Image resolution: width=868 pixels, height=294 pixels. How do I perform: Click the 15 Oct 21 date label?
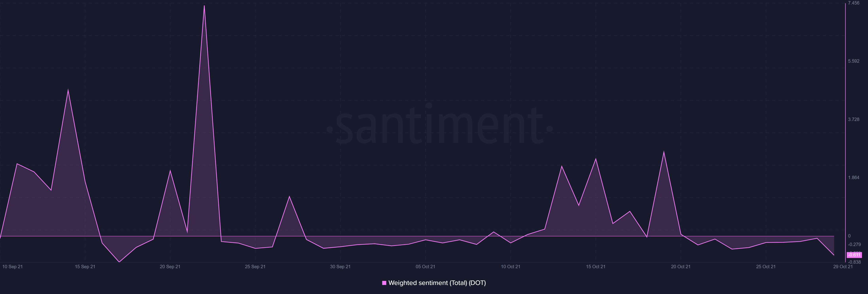(595, 267)
